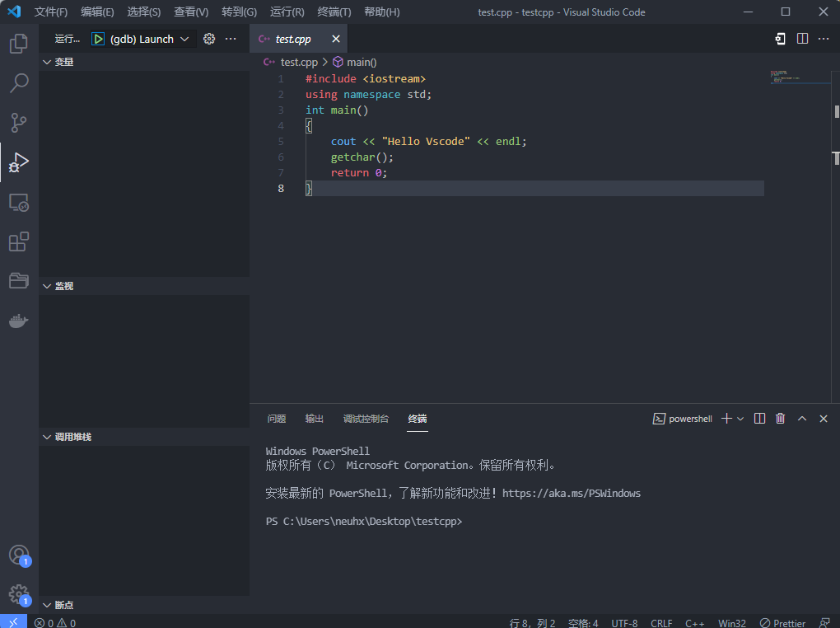Create a new terminal with plus icon
840x628 pixels.
coord(726,419)
